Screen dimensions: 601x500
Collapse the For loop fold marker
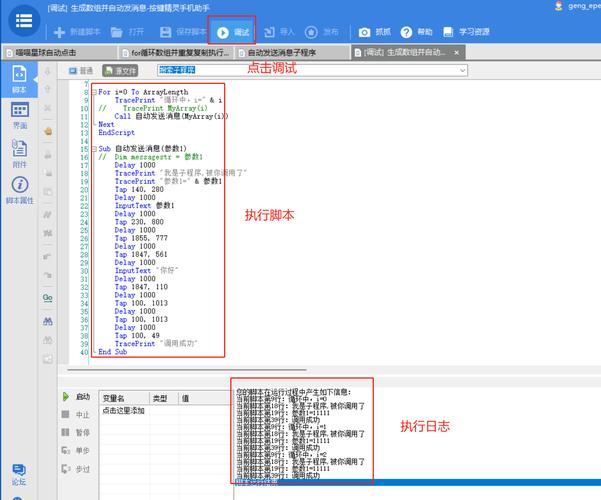(94, 92)
